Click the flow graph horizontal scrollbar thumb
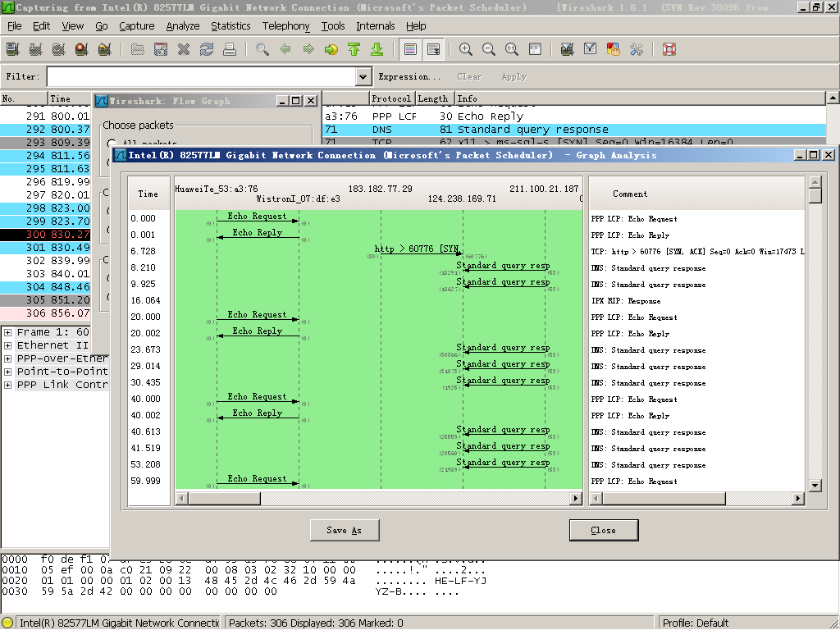 pos(224,498)
